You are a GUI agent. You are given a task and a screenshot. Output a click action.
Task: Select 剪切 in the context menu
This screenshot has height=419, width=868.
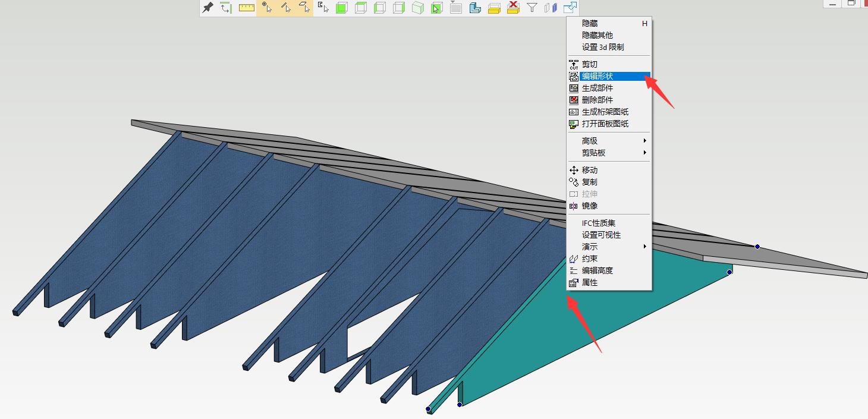(x=590, y=64)
